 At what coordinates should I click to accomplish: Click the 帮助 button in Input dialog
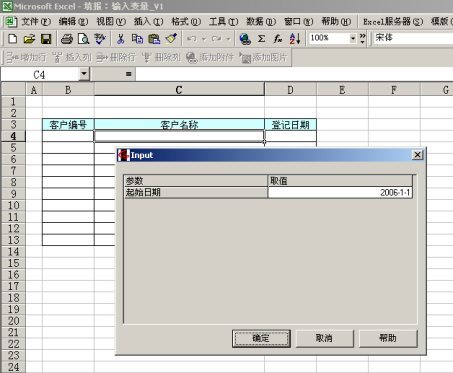tap(388, 338)
